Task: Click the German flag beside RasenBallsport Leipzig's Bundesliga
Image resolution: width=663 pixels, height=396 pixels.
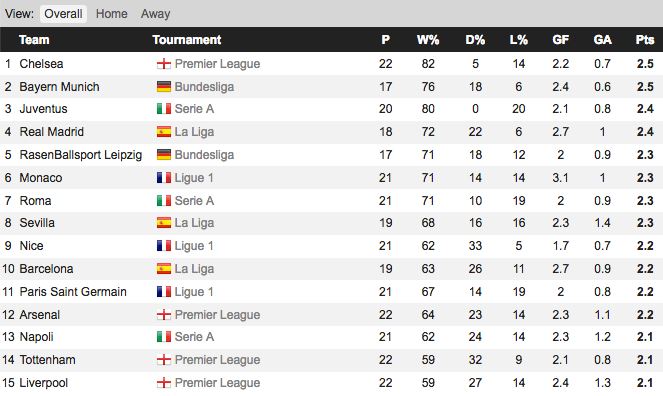Action: pyautogui.click(x=164, y=155)
